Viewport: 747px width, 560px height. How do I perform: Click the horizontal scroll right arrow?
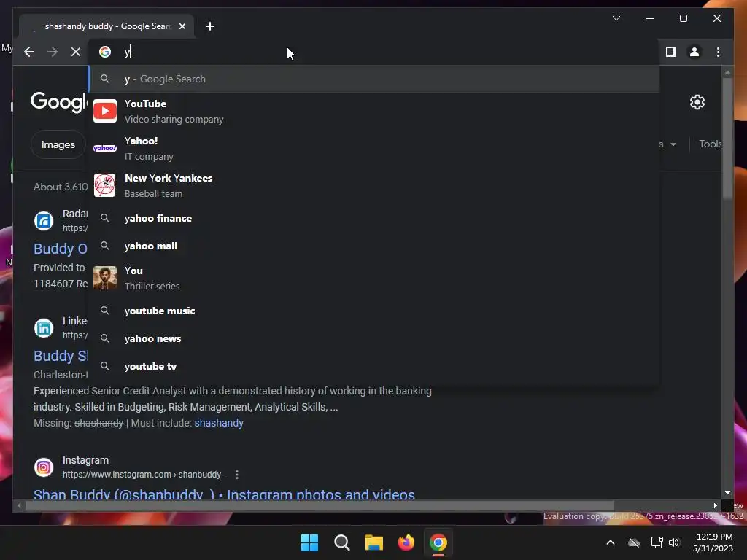(x=715, y=506)
